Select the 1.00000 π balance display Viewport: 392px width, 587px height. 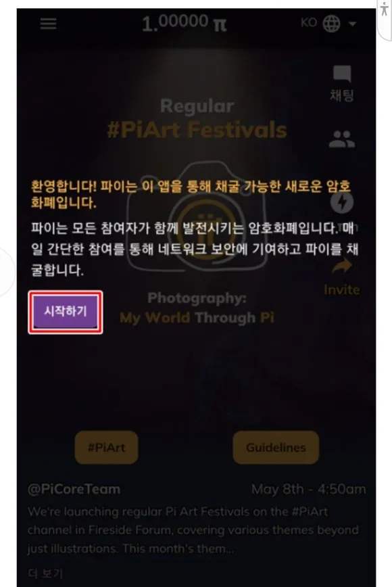[x=185, y=23]
